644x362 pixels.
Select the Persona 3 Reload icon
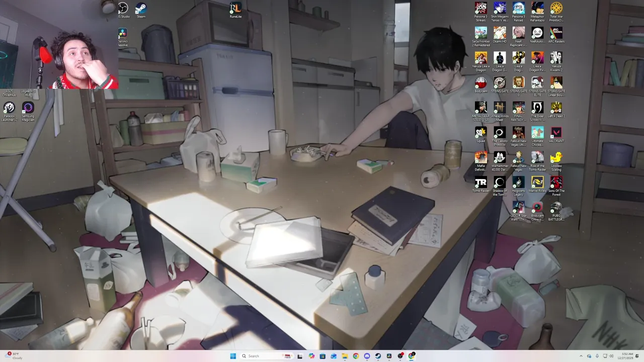(x=519, y=11)
